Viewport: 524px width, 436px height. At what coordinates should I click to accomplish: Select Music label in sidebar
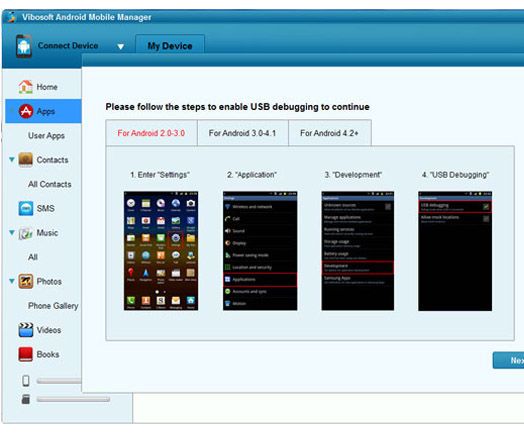(47, 233)
